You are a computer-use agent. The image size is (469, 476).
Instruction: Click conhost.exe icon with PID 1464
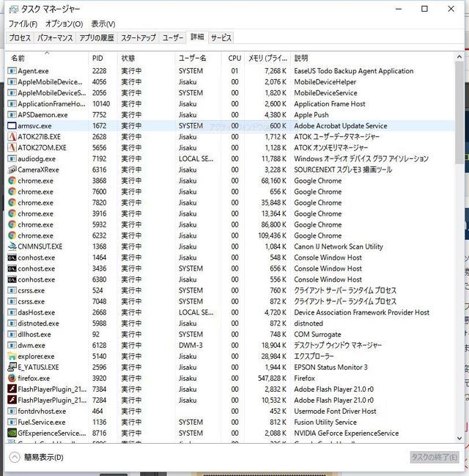(12, 257)
